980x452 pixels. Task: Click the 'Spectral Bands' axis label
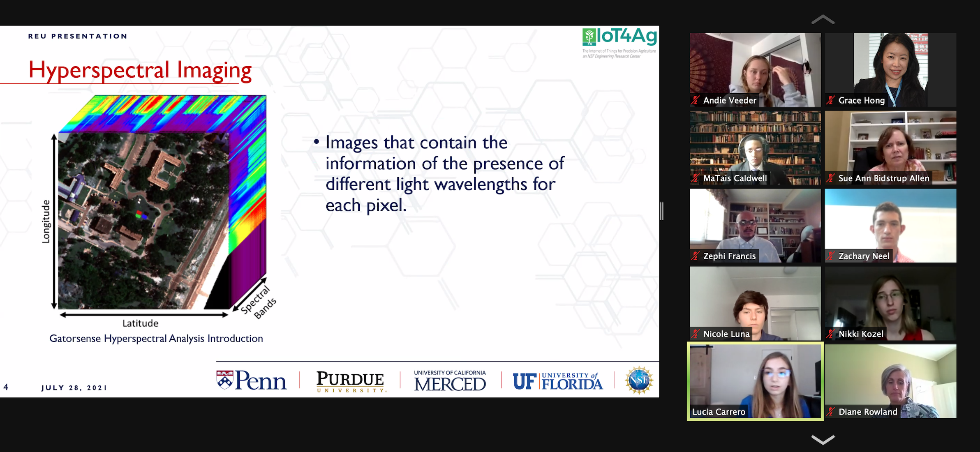(259, 302)
